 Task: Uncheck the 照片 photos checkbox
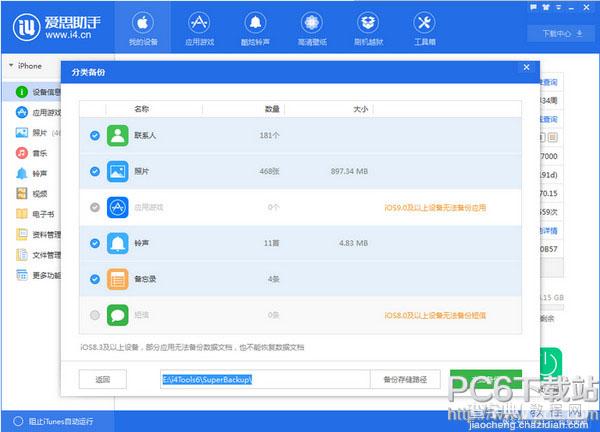tap(95, 171)
